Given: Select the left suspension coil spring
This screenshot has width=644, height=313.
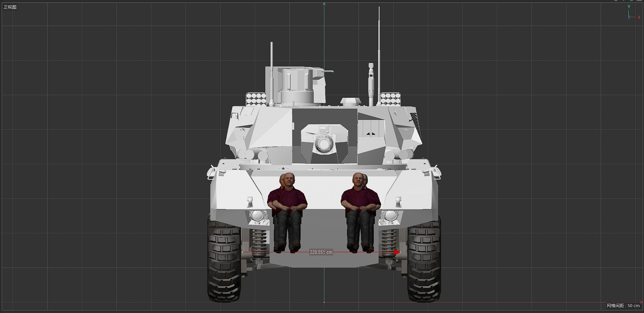Looking at the screenshot, I should 259,241.
